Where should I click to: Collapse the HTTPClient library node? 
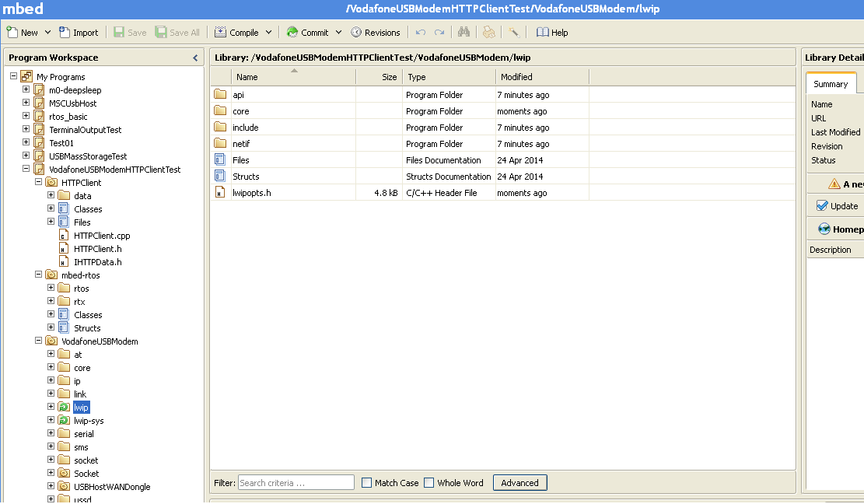39,182
